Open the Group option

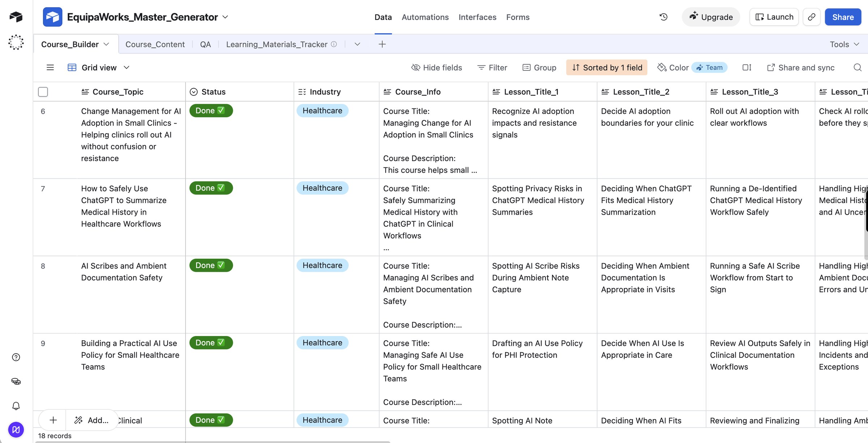click(539, 68)
